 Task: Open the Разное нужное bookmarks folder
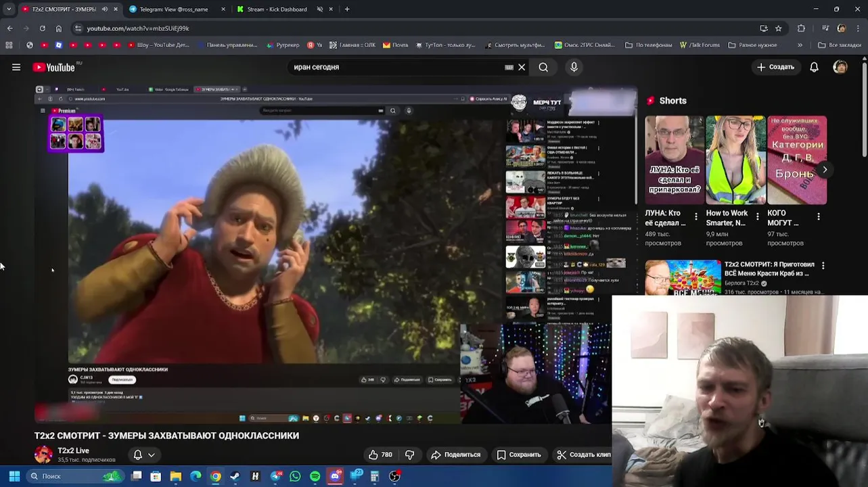coord(752,45)
